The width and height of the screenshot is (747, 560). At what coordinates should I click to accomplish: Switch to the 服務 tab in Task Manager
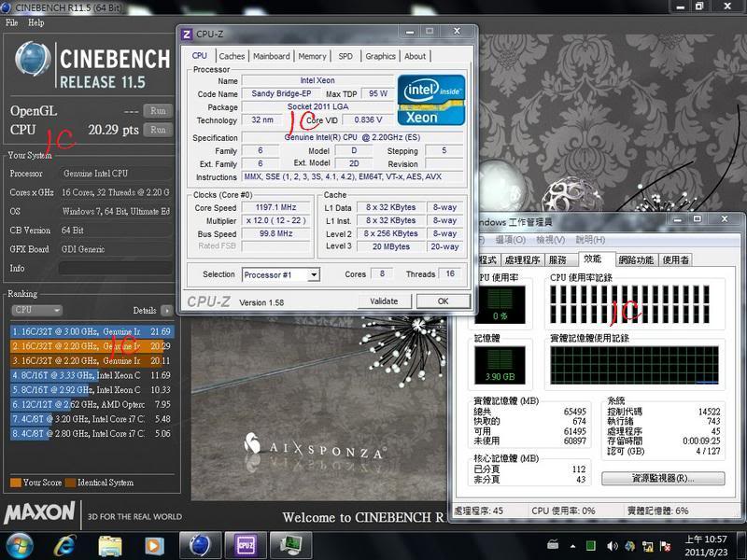[x=557, y=260]
